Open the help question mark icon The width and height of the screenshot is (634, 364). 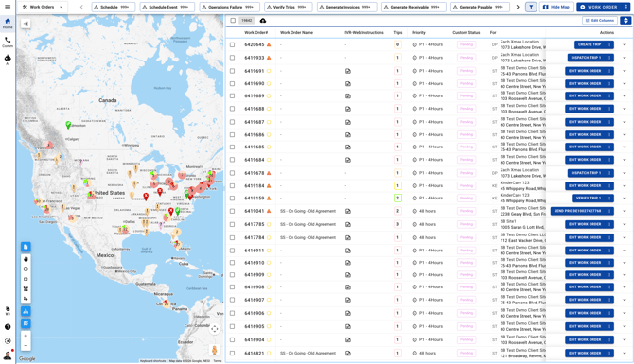pyautogui.click(x=8, y=327)
